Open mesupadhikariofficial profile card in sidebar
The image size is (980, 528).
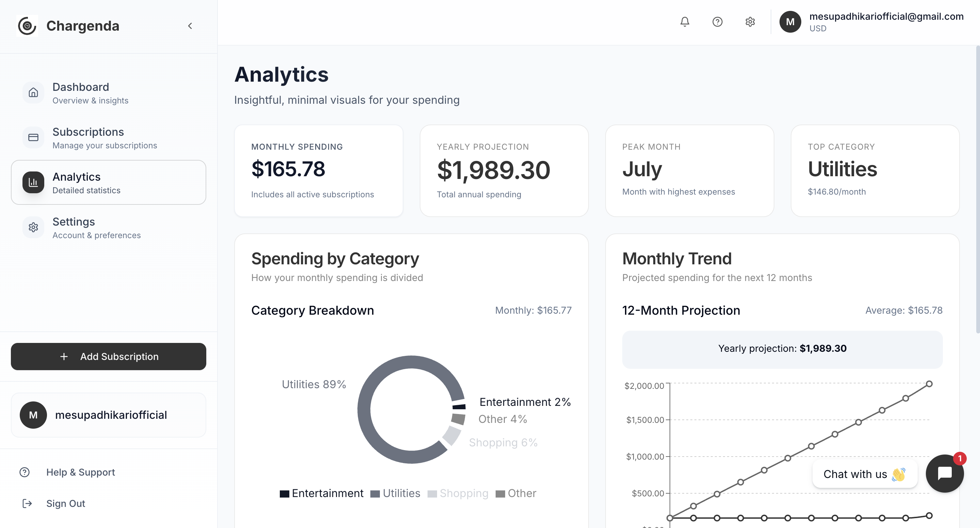[x=109, y=415]
